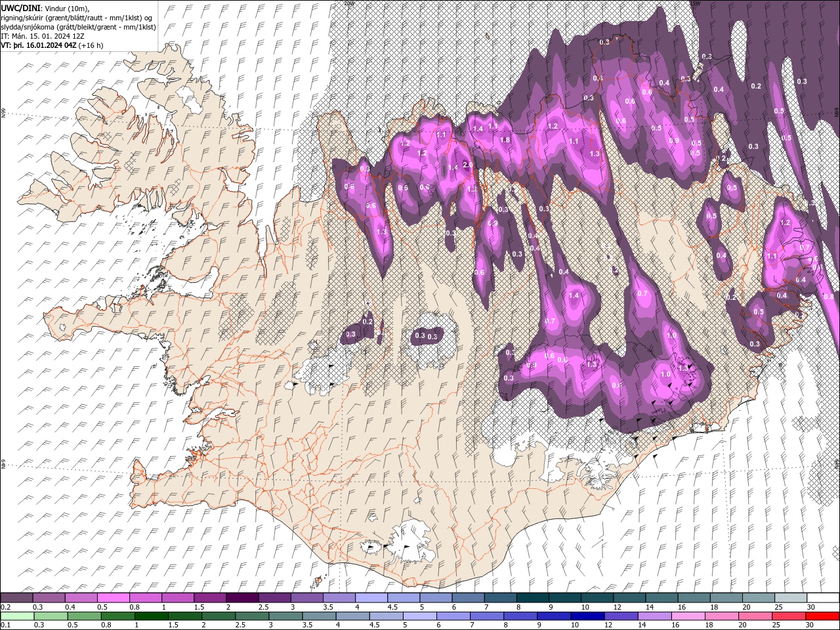Click bottom legend row pink swatch labeled 18
The image size is (840, 630).
pyautogui.click(x=721, y=616)
